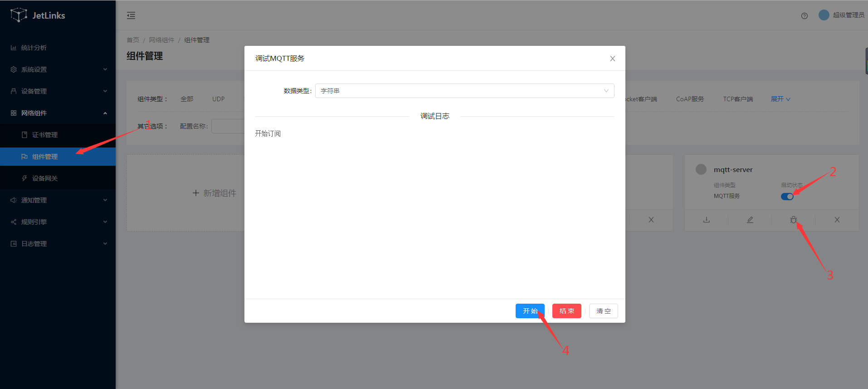
Task: Close the 调试MQTT服务 dialog
Action: click(x=613, y=59)
